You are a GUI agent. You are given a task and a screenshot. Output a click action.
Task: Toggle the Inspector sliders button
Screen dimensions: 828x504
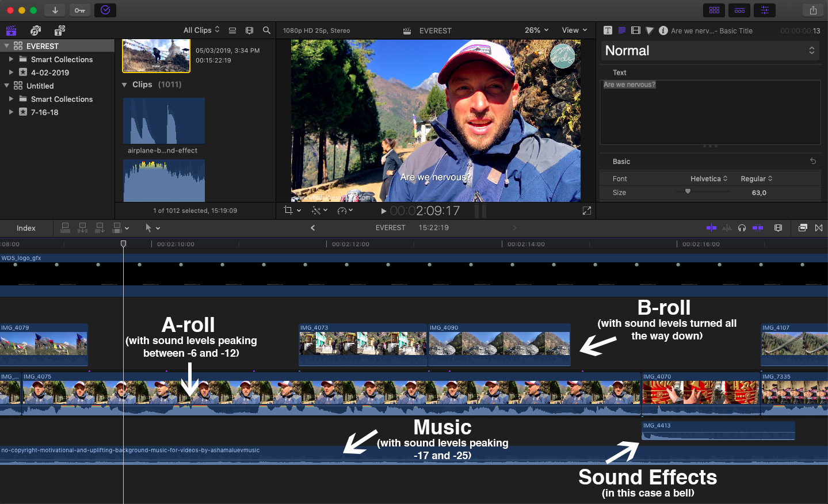(765, 10)
